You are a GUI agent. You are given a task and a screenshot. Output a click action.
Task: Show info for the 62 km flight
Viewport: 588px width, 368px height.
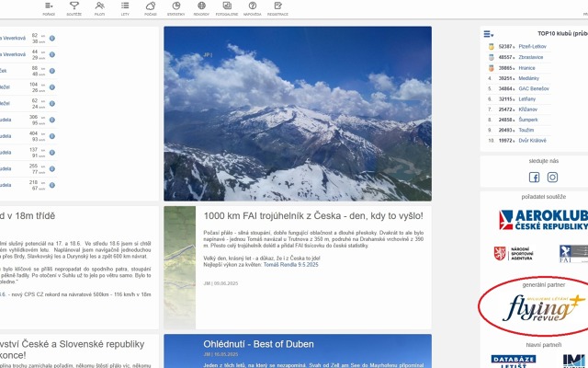[52, 104]
